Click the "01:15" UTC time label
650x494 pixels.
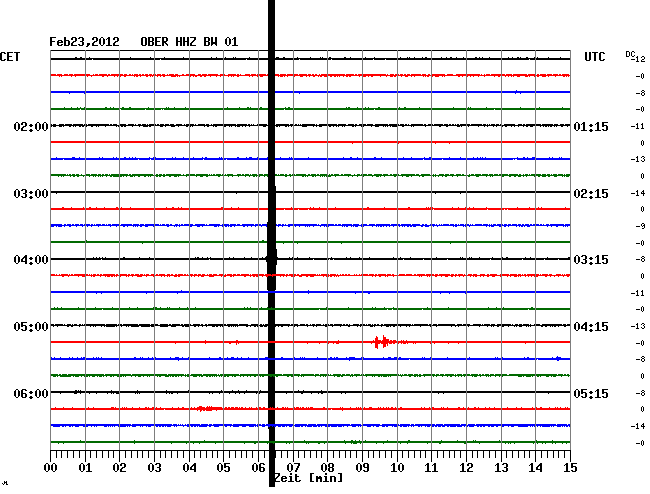[591, 126]
